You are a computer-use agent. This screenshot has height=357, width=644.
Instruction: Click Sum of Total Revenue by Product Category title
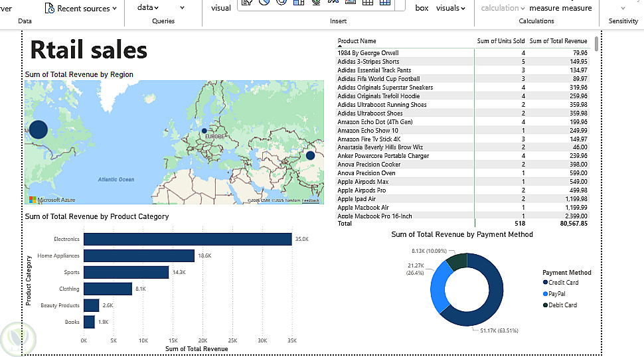[97, 216]
